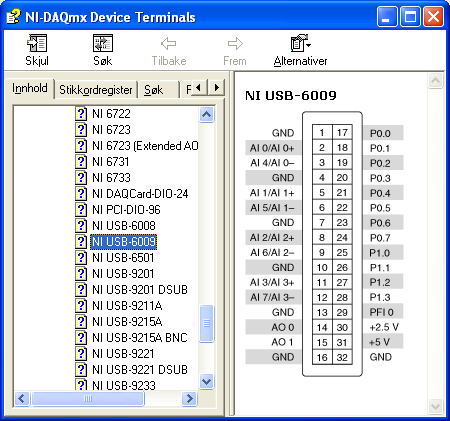Click the help icon beside NI USB-9221
The height and width of the screenshot is (421, 450).
tap(81, 354)
